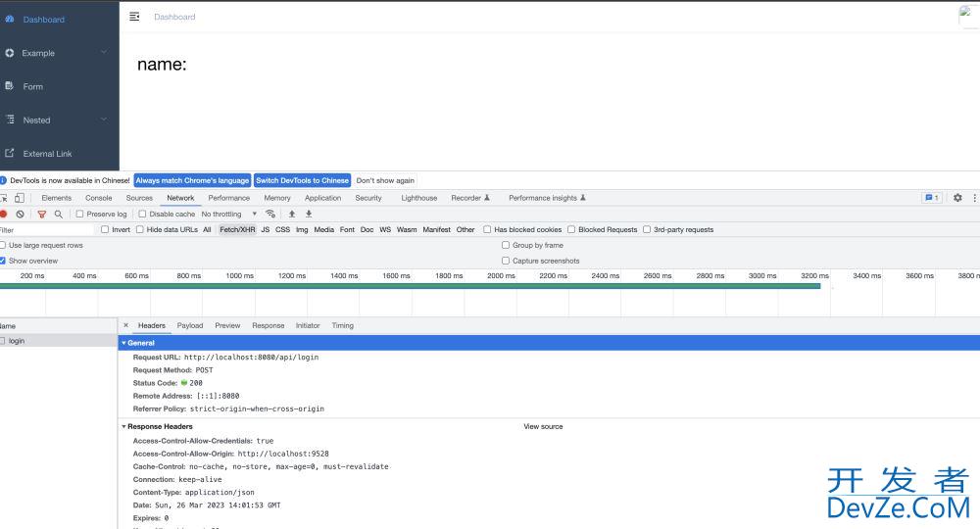Viewport: 980px width, 529px height.
Task: Switch to the Elements panel
Action: point(56,198)
